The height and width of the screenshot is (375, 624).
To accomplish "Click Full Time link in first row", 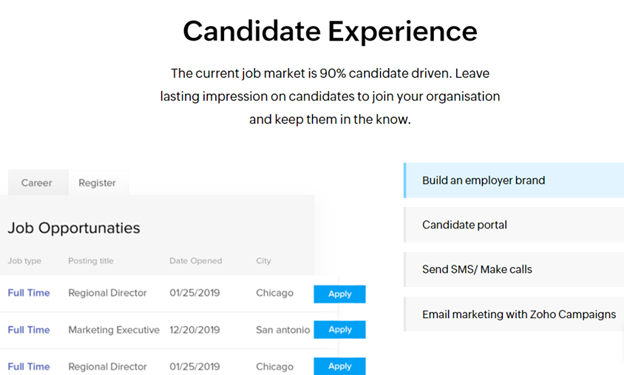I will [29, 293].
